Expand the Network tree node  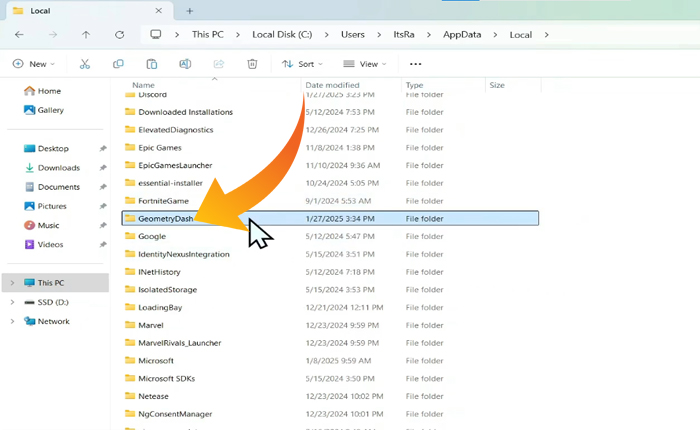click(12, 321)
